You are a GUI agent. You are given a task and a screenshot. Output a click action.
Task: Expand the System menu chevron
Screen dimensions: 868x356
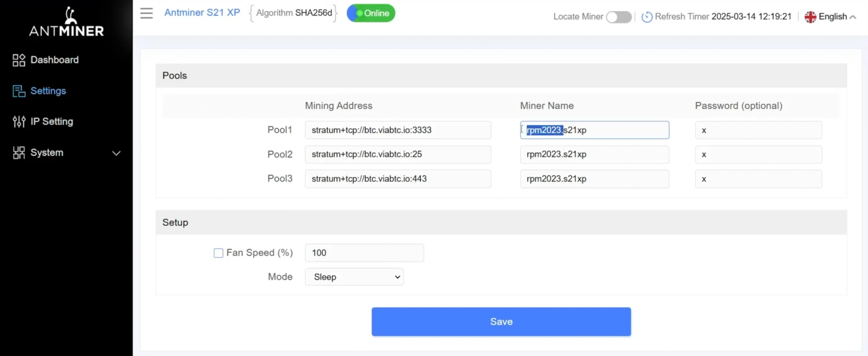coord(116,153)
